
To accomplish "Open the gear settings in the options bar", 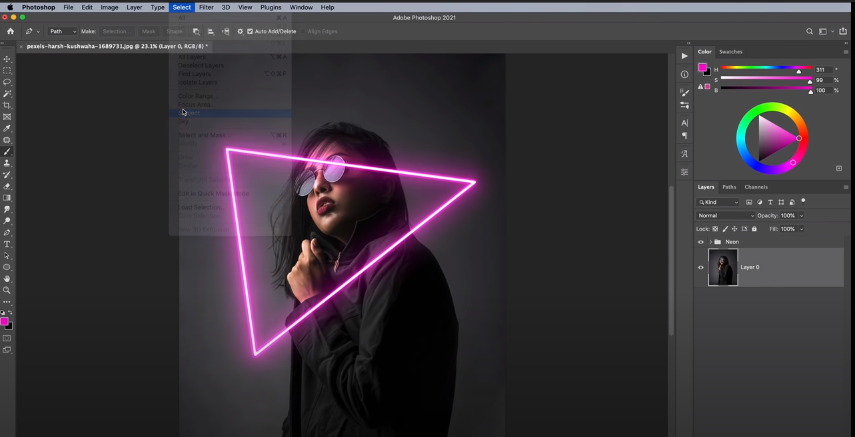I will [240, 31].
